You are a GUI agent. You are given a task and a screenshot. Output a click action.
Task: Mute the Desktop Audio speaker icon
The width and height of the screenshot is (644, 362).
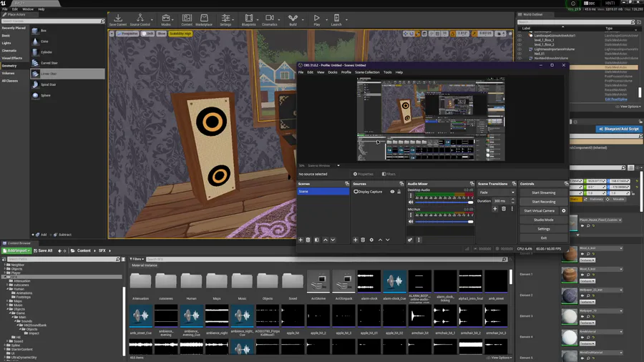coord(411,202)
